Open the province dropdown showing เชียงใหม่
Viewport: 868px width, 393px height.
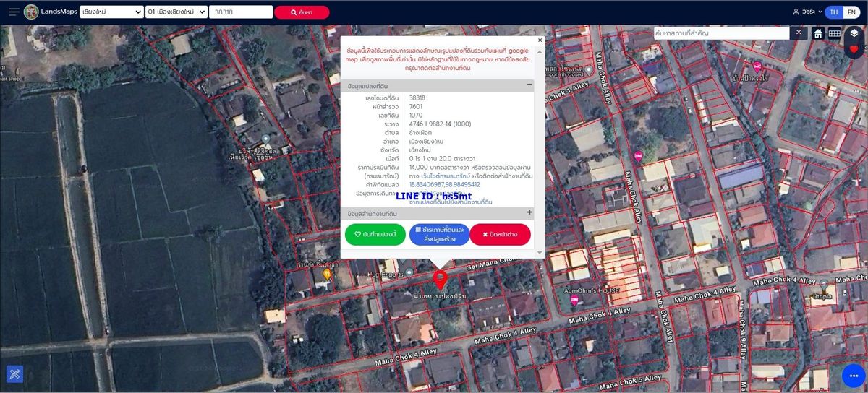click(x=111, y=12)
